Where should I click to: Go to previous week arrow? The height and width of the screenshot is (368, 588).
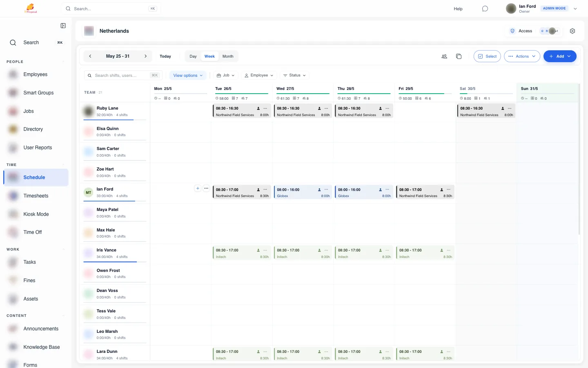(90, 56)
